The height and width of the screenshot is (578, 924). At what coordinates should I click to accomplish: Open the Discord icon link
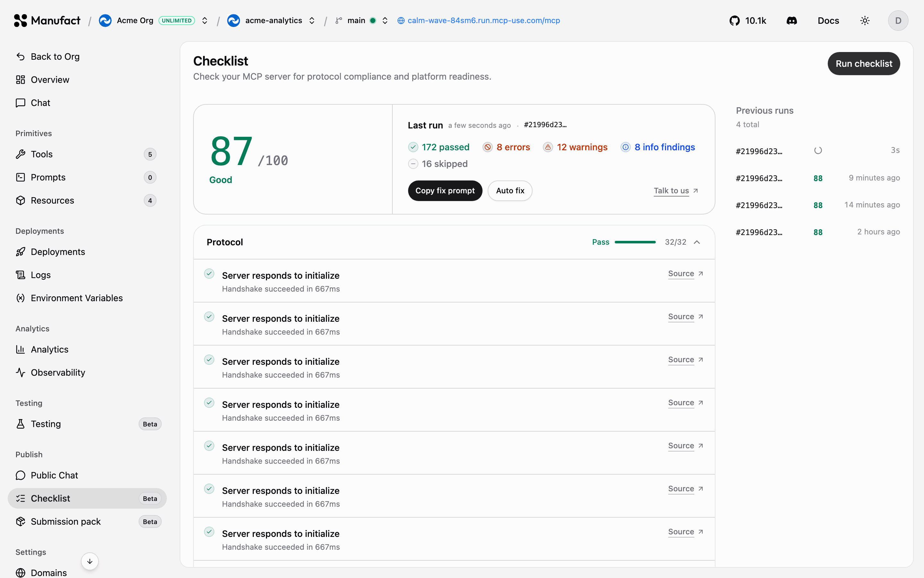791,21
